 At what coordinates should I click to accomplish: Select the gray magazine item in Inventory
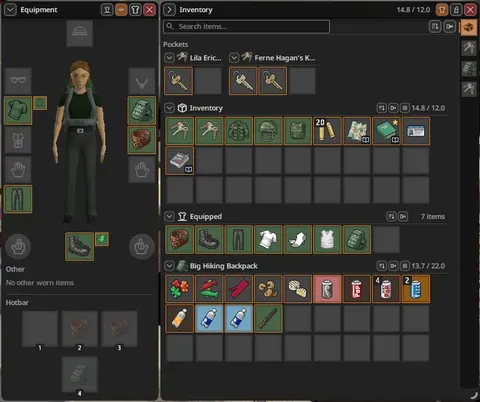pos(179,160)
